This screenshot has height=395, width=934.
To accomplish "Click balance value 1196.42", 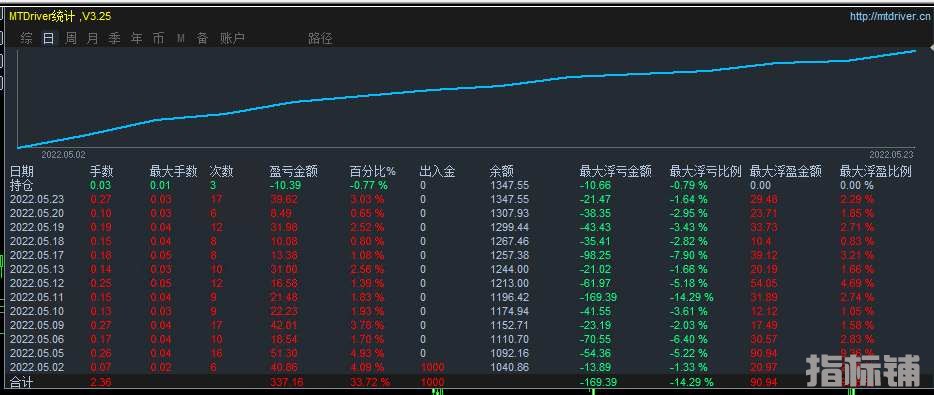I will tap(509, 297).
